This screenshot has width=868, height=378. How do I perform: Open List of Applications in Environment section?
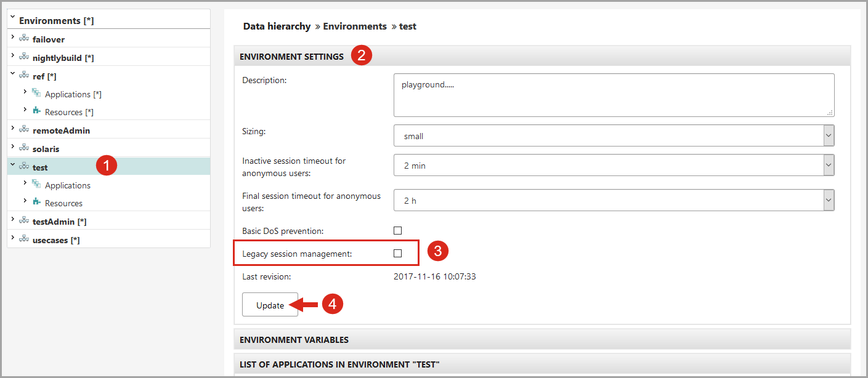[542, 364]
